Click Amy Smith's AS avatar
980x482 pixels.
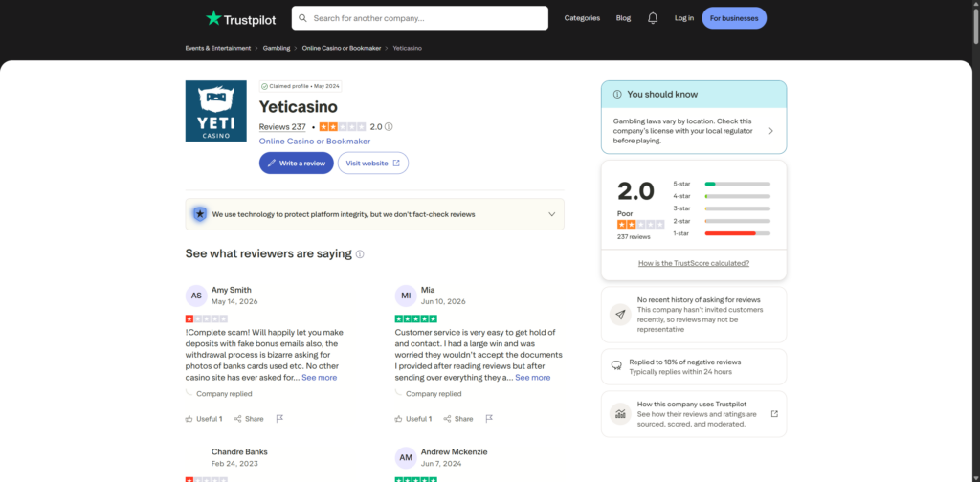pyautogui.click(x=196, y=296)
